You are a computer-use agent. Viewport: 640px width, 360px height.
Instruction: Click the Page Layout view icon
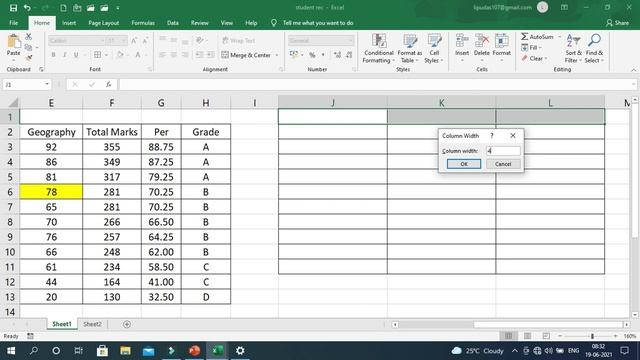click(x=527, y=336)
